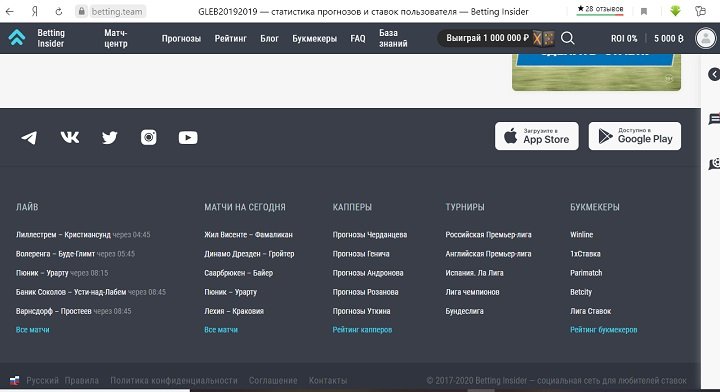Open Рейтинг капперов link

(362, 330)
